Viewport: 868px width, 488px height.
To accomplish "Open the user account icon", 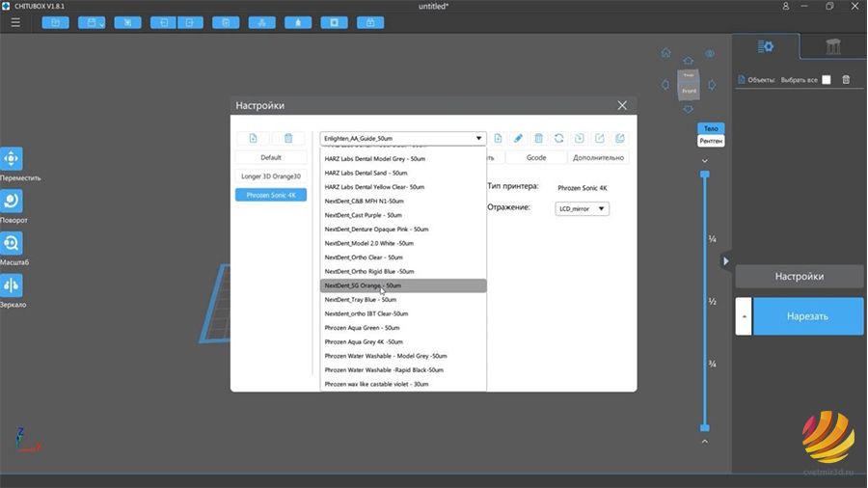I will (785, 6).
